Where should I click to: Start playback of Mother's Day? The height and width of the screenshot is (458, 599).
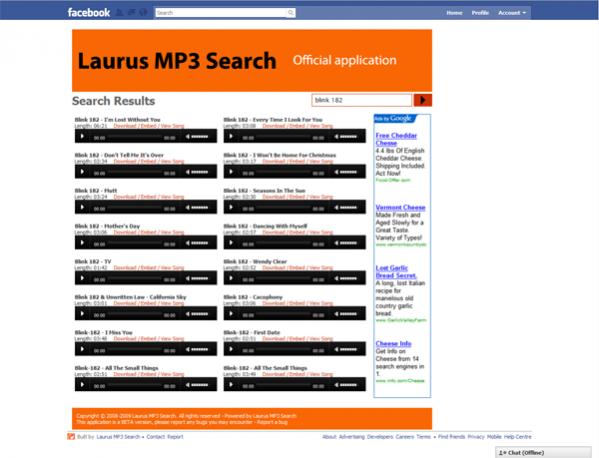(82, 243)
